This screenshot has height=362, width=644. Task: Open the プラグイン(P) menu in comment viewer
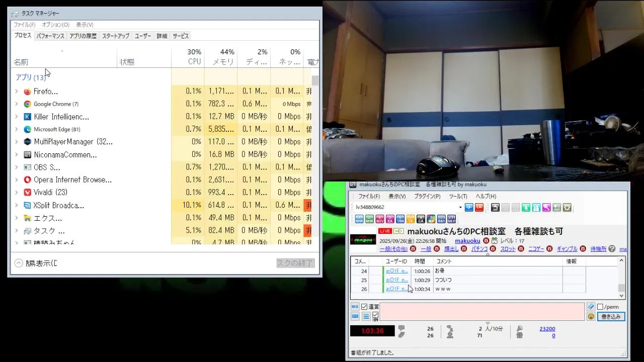tap(427, 197)
